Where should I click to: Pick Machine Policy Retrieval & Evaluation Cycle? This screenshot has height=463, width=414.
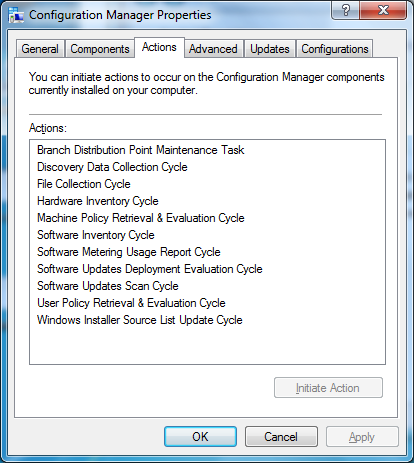point(141,218)
